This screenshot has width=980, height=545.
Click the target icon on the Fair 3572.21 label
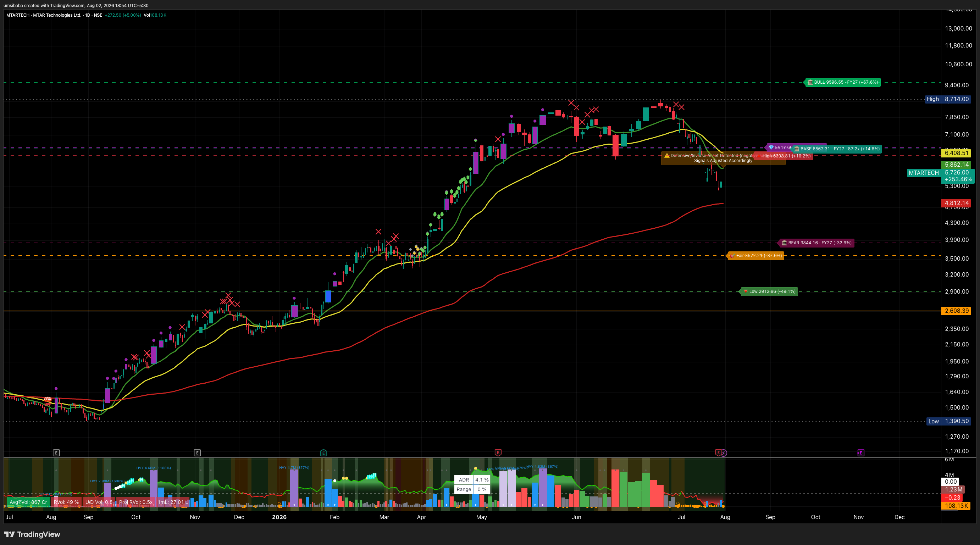[732, 256]
